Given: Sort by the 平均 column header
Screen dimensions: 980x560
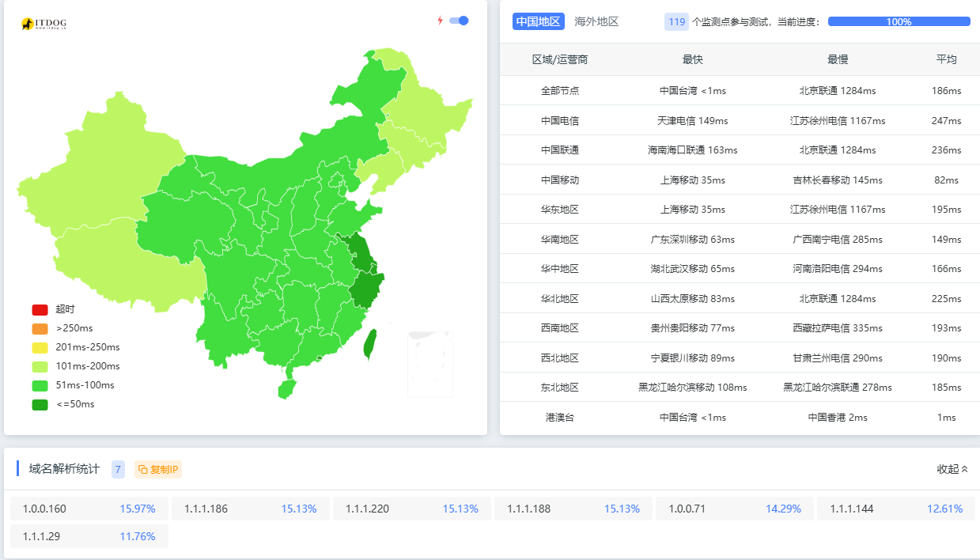Looking at the screenshot, I should [x=946, y=59].
